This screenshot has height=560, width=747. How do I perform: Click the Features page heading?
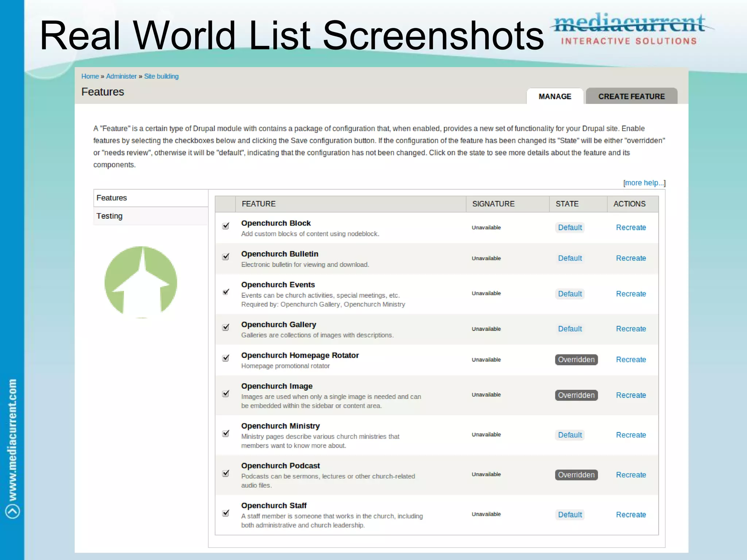point(102,92)
